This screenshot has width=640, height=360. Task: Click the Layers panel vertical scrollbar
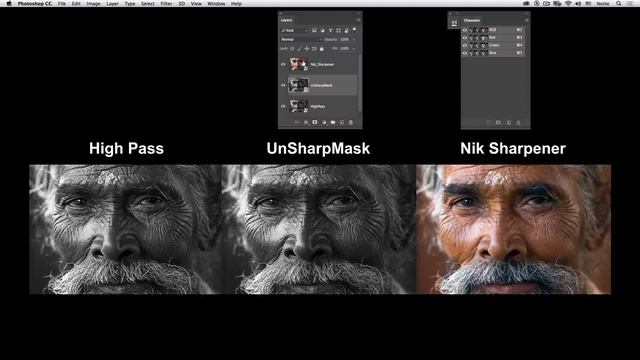(x=360, y=84)
